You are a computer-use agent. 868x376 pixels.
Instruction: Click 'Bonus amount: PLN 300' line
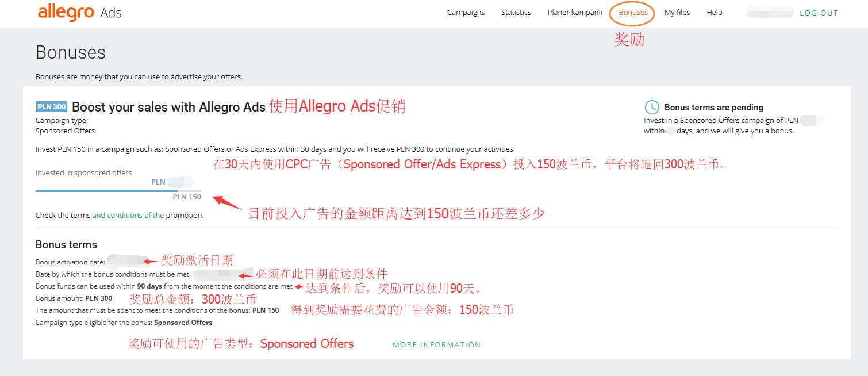pos(74,298)
